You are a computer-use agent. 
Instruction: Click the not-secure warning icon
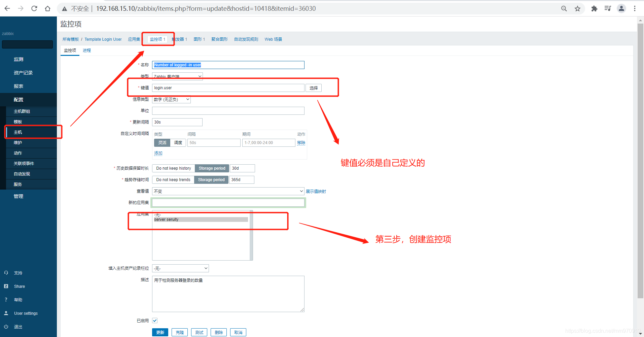tap(64, 9)
